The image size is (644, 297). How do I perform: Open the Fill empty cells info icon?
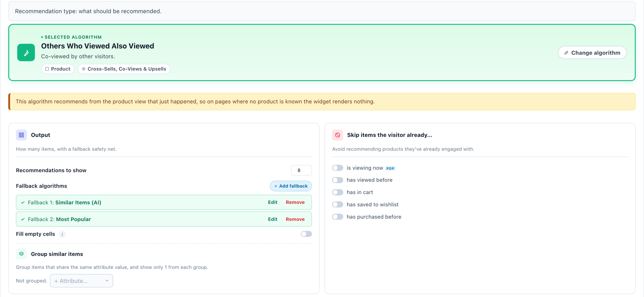(62, 234)
